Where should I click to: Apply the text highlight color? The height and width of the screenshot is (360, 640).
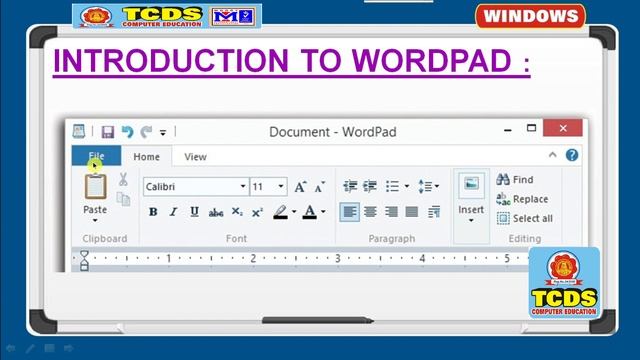coord(280,212)
